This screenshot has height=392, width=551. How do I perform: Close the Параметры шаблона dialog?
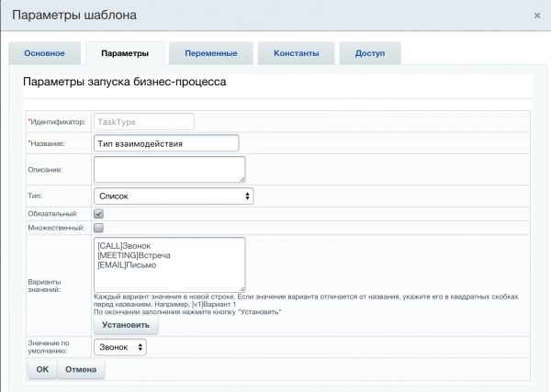point(536,16)
